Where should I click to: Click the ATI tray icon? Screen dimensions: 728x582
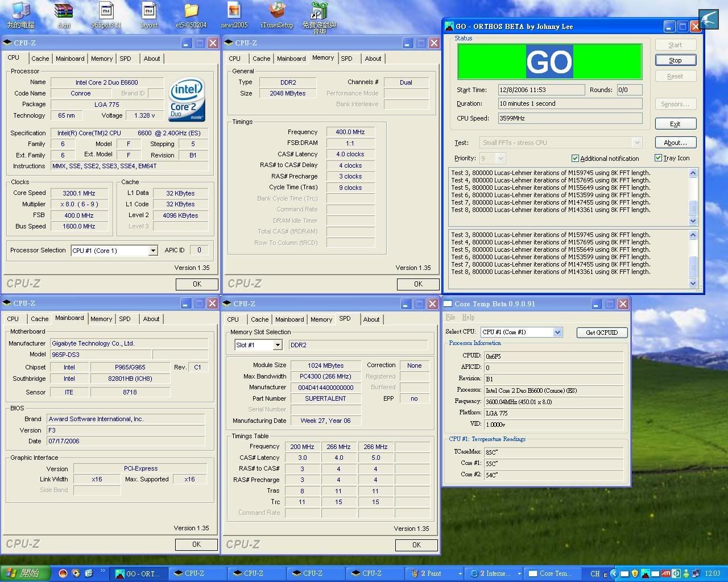pyautogui.click(x=665, y=573)
